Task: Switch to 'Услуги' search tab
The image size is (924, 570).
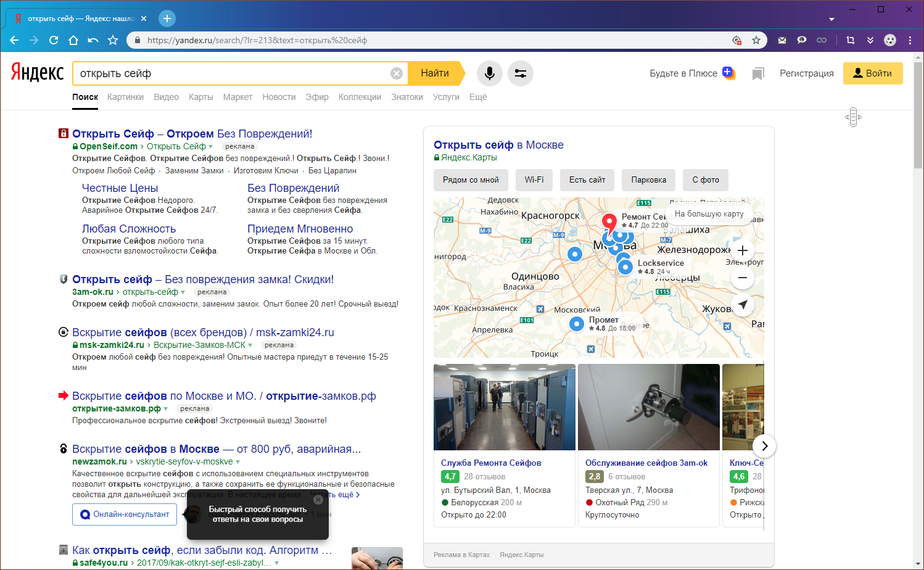Action: (446, 97)
